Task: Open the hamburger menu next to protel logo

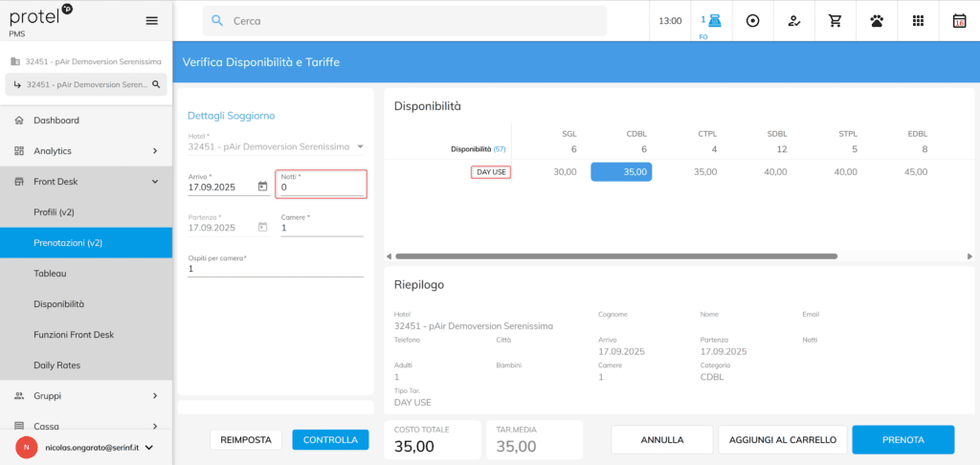Action: (x=151, y=21)
